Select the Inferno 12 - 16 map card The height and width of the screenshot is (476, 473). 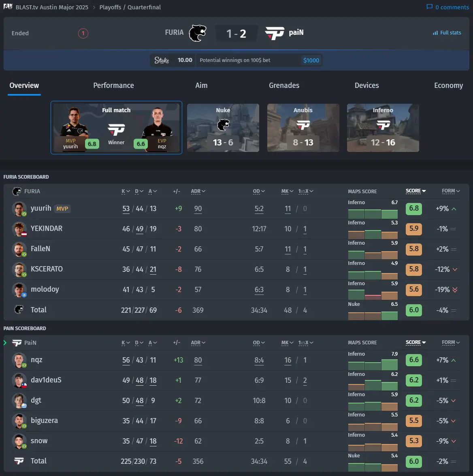coord(383,128)
